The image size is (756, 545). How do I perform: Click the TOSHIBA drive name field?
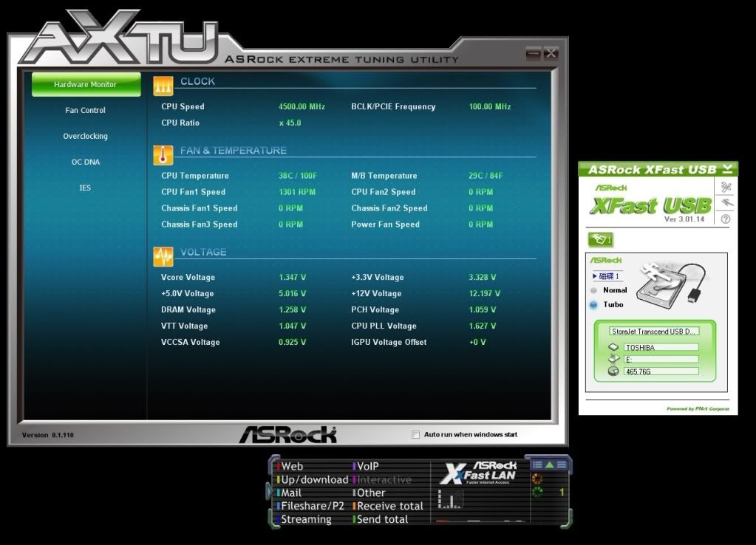(x=661, y=347)
